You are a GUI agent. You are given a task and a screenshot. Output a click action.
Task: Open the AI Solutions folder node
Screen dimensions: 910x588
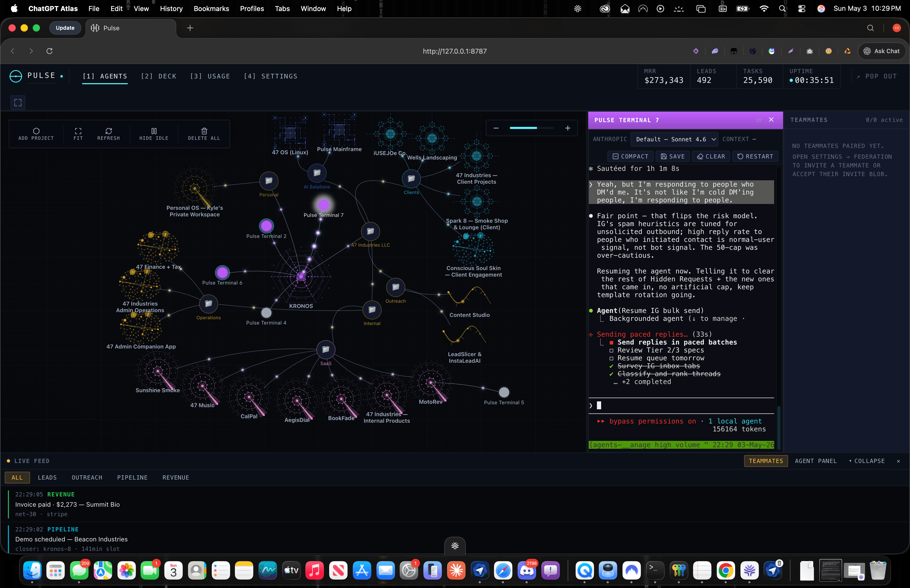[317, 173]
